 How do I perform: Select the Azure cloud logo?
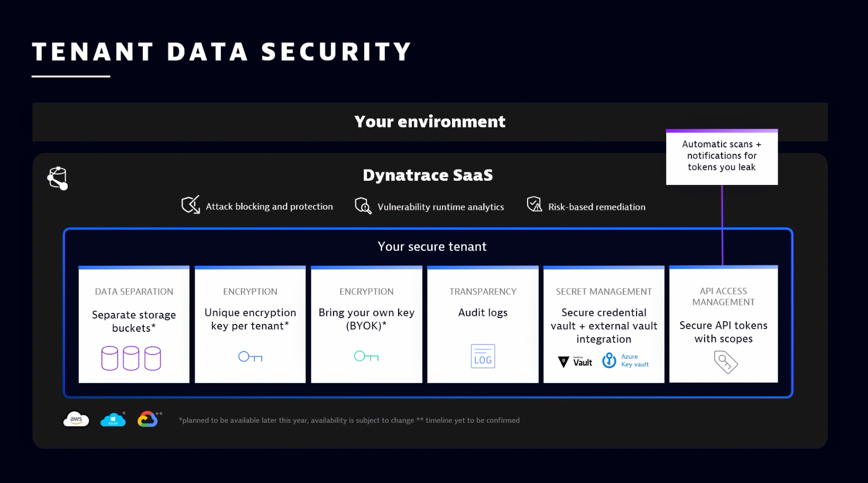(x=113, y=419)
